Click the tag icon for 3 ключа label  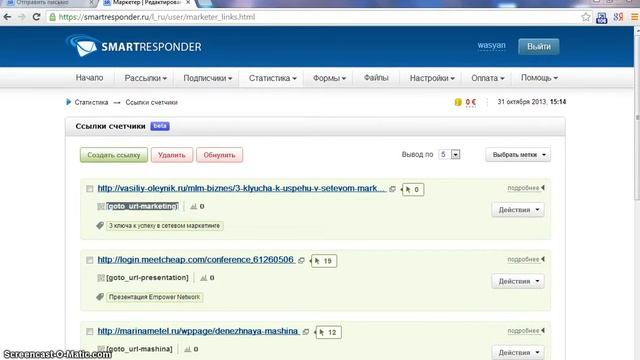point(100,225)
